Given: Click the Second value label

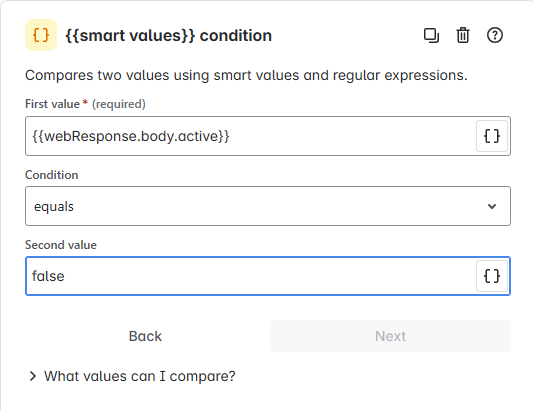Looking at the screenshot, I should pyautogui.click(x=61, y=245).
